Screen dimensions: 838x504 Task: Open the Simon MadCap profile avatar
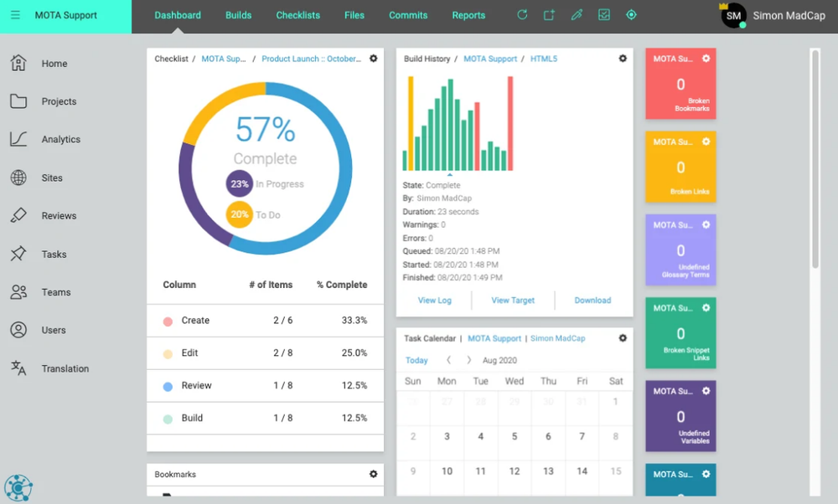[x=733, y=15]
